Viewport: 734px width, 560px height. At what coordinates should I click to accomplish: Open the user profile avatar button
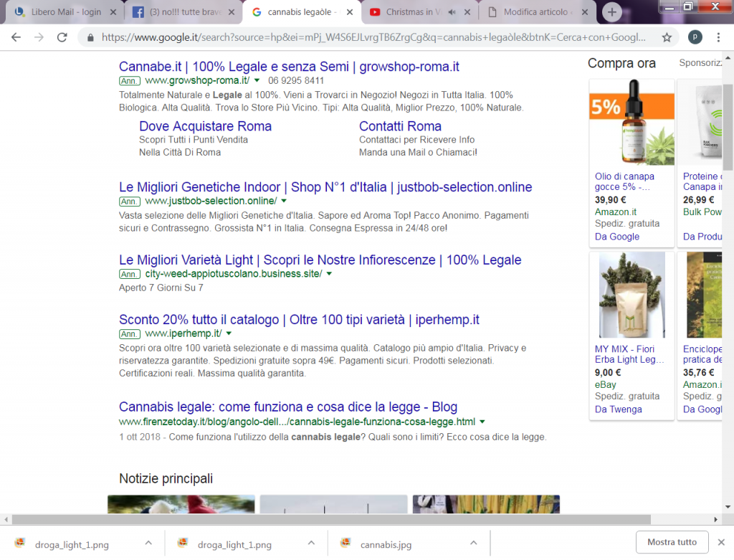point(696,37)
